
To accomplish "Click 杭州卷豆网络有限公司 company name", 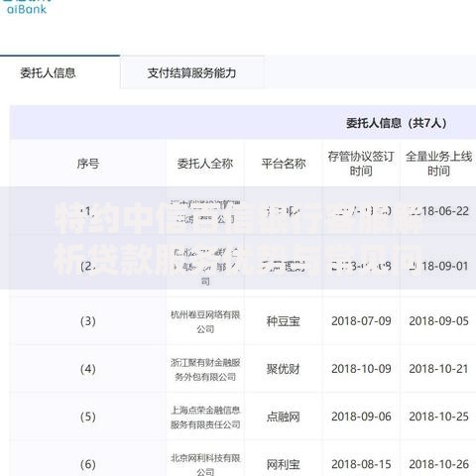I will click(x=205, y=321).
